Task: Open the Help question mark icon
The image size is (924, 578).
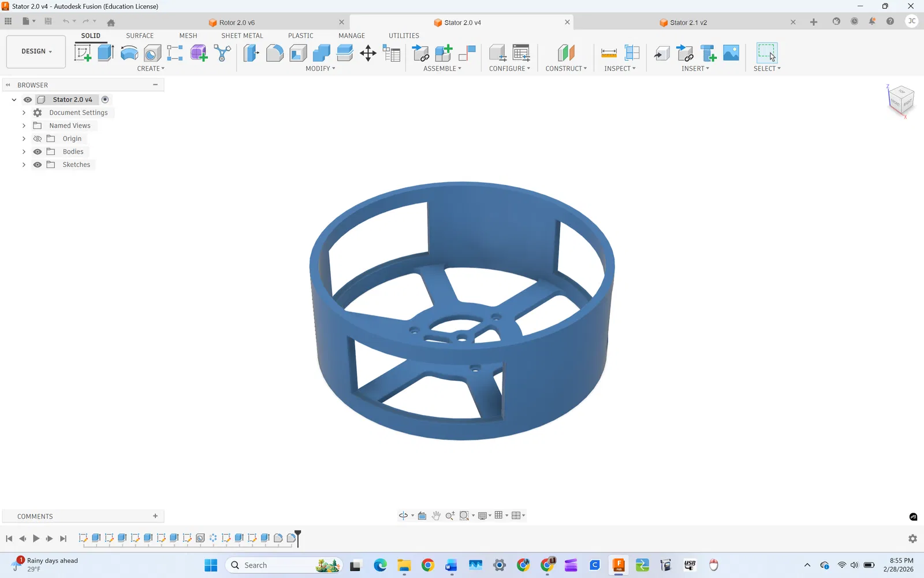Action: point(890,21)
